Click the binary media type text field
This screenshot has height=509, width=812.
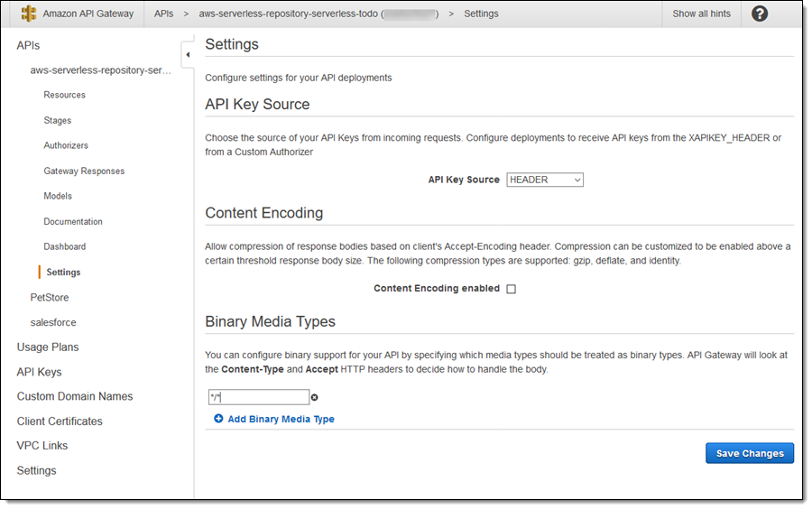259,397
